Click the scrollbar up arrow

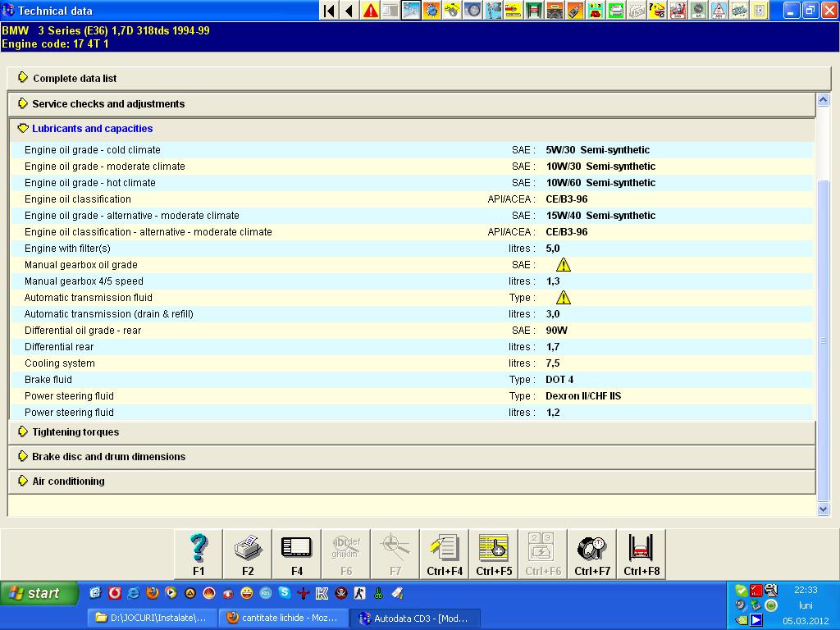click(x=824, y=99)
